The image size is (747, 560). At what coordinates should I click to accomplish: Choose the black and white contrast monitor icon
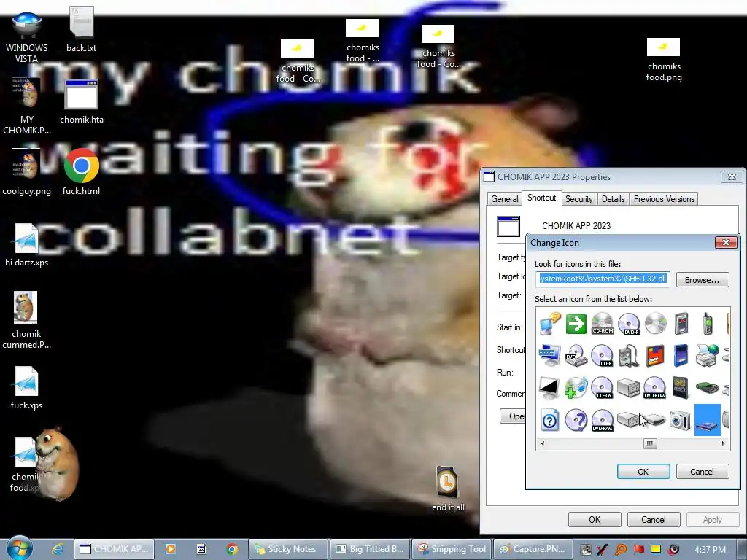(549, 388)
